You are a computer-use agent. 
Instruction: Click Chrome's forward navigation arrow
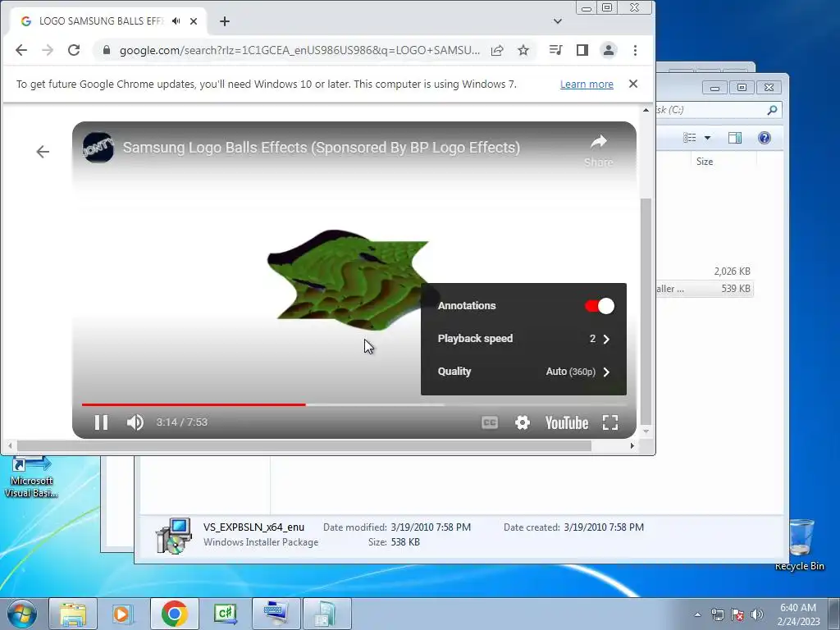47,50
